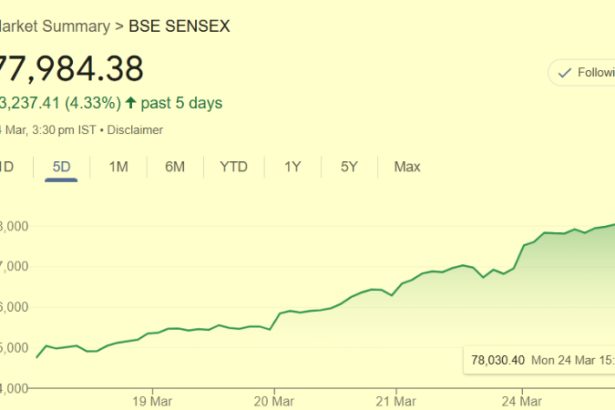615x410 pixels.
Task: Show the YTD chart range
Action: (234, 167)
